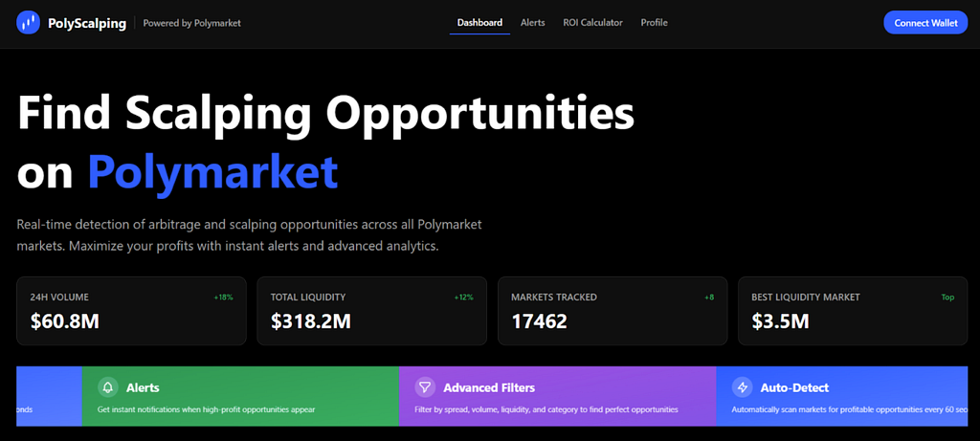
Task: Click the Advanced Filters funnel icon
Action: pos(425,387)
